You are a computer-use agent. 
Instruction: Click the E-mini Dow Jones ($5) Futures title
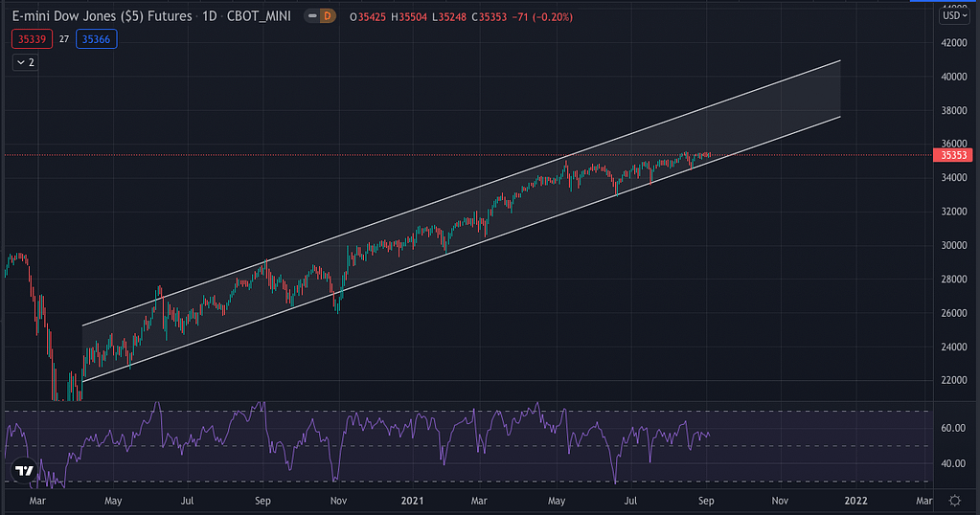[x=102, y=16]
